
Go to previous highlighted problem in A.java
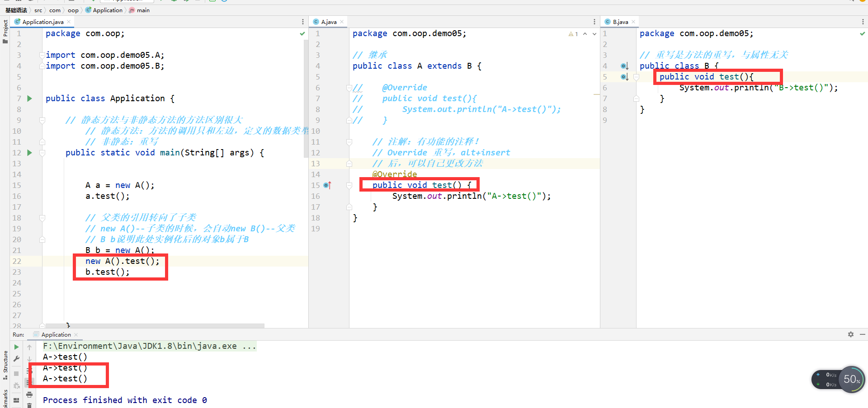[585, 34]
